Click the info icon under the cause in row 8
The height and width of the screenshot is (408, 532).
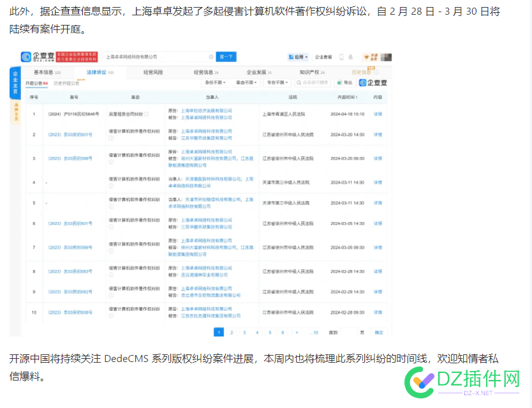(x=111, y=275)
